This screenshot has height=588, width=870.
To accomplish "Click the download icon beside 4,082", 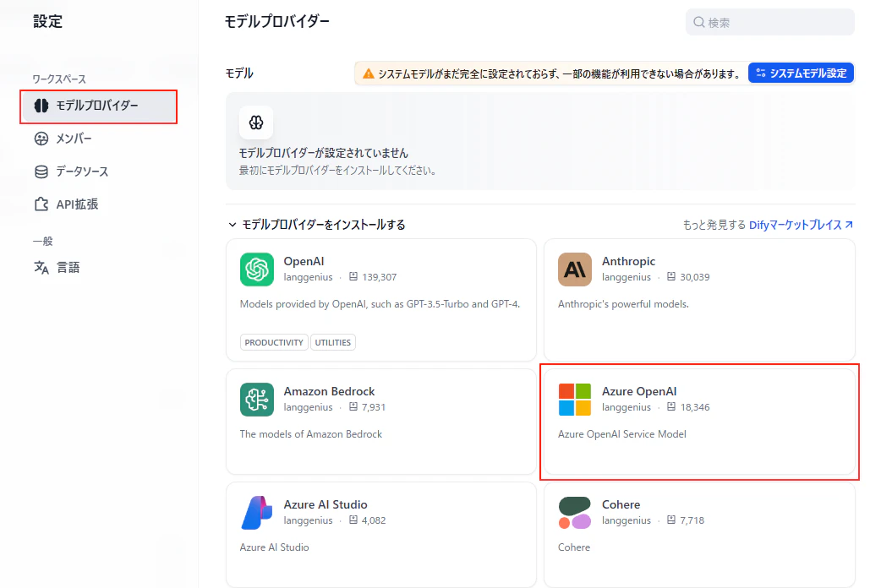I will pos(353,520).
